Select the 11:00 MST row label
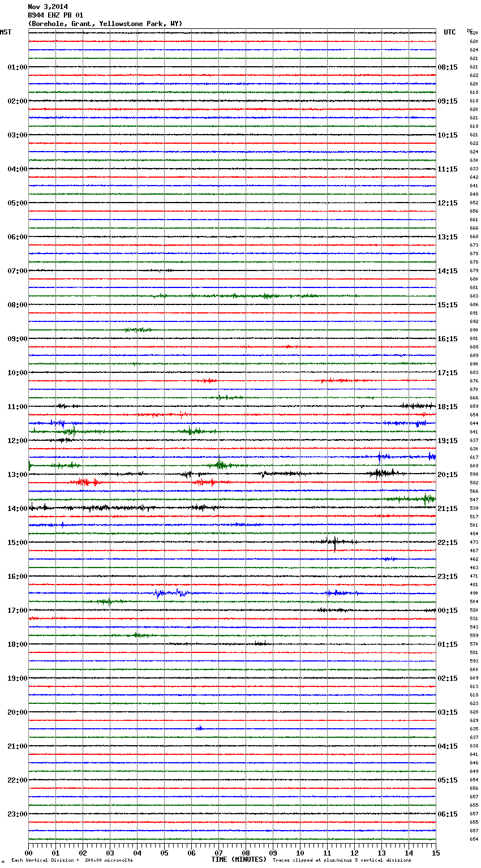Screen dimensions: 481x868 point(18,407)
